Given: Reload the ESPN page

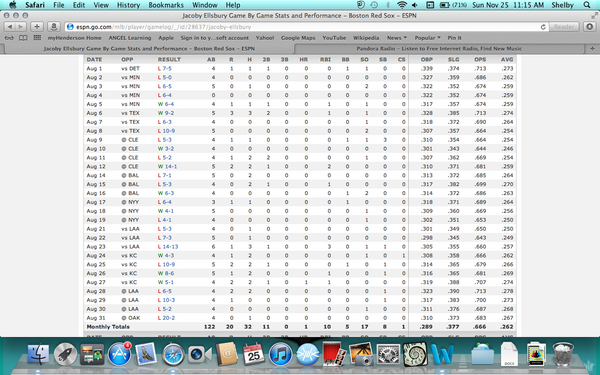Looking at the screenshot, I should point(543,27).
